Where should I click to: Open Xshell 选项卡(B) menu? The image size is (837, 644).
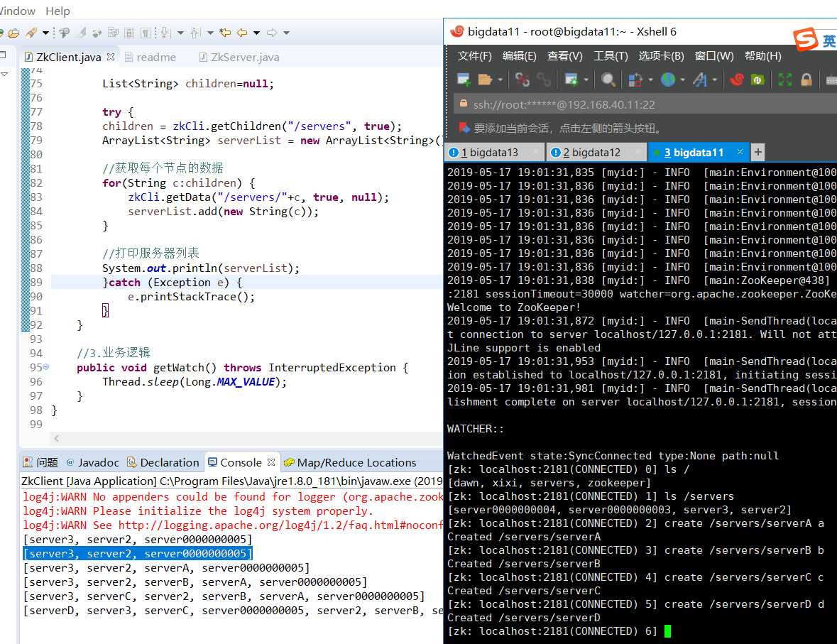(662, 56)
